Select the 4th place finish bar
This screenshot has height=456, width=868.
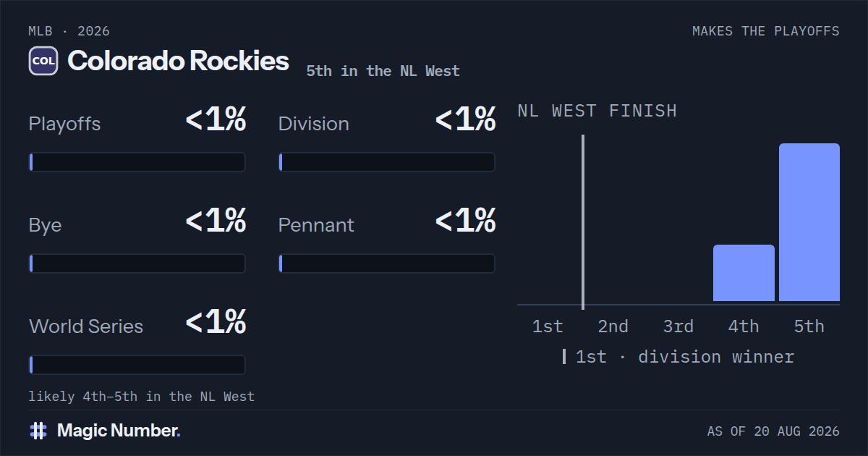[744, 273]
